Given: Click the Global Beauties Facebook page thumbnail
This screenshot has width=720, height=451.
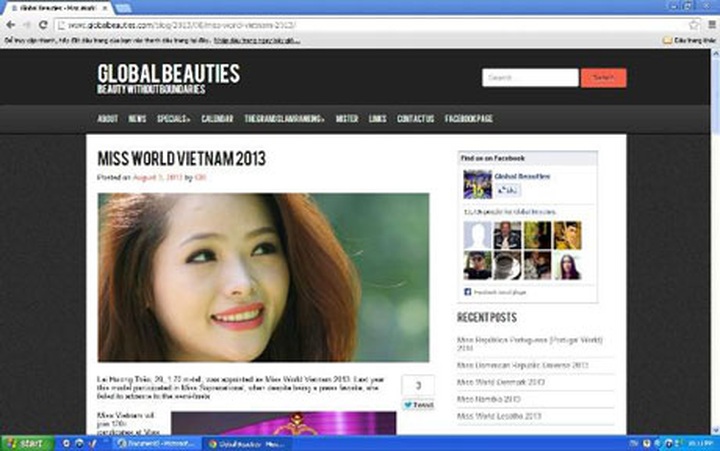Looking at the screenshot, I should pos(478,184).
